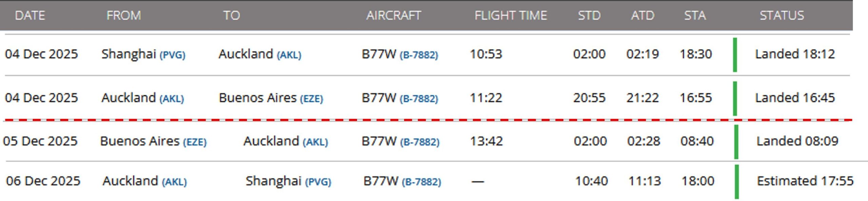Open the EZE destination link, second row
Image resolution: width=868 pixels, height=201 pixels.
[x=311, y=99]
